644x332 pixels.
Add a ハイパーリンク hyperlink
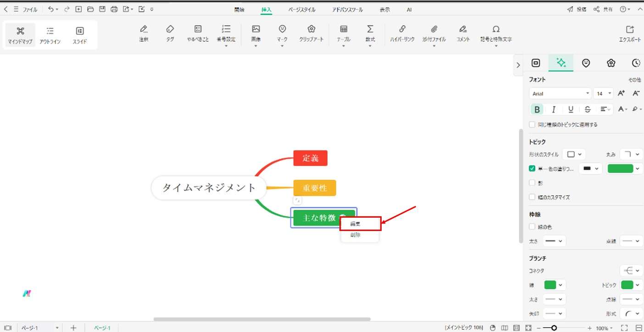coord(402,34)
